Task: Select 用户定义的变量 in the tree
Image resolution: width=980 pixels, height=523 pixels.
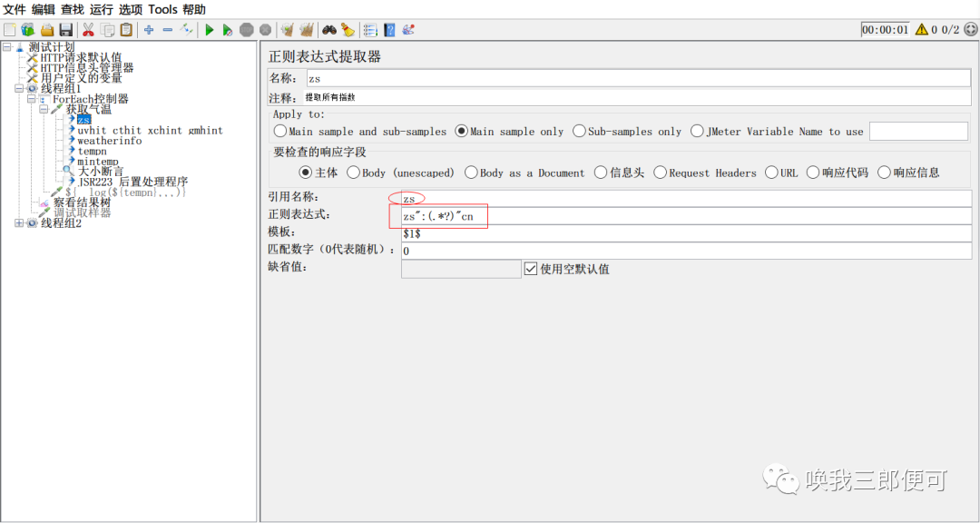Action: pyautogui.click(x=82, y=78)
